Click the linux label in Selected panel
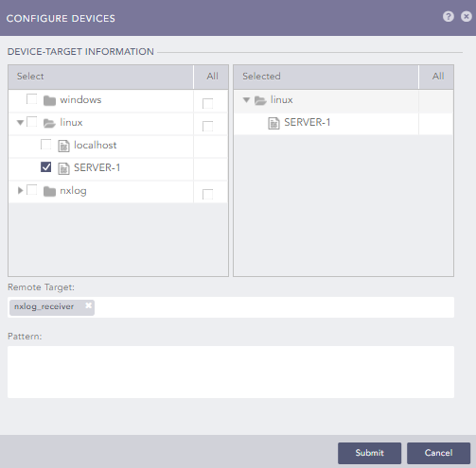 [282, 100]
